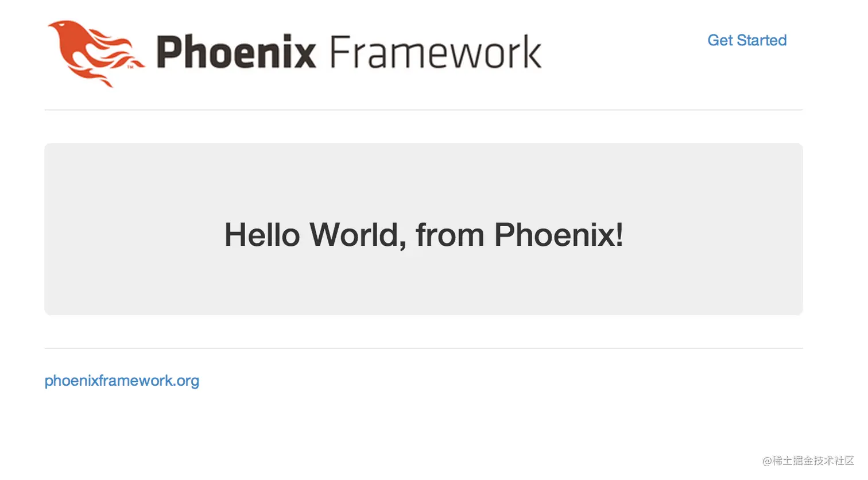868x480 pixels.
Task: Select the 'Hello World, from Phoenix!' heading
Action: [x=424, y=234]
